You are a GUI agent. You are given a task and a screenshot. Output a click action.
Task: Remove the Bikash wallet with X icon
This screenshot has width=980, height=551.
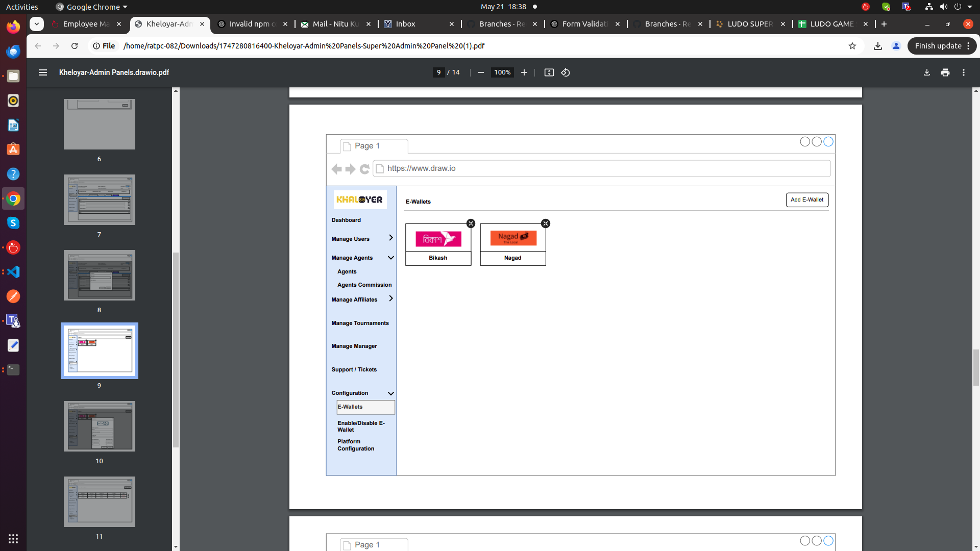pos(471,223)
